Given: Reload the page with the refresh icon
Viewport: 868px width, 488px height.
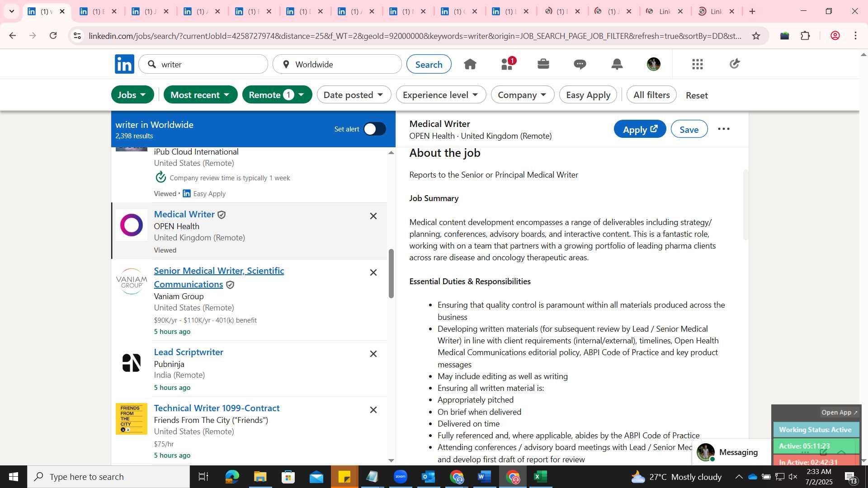Looking at the screenshot, I should coord(53,36).
